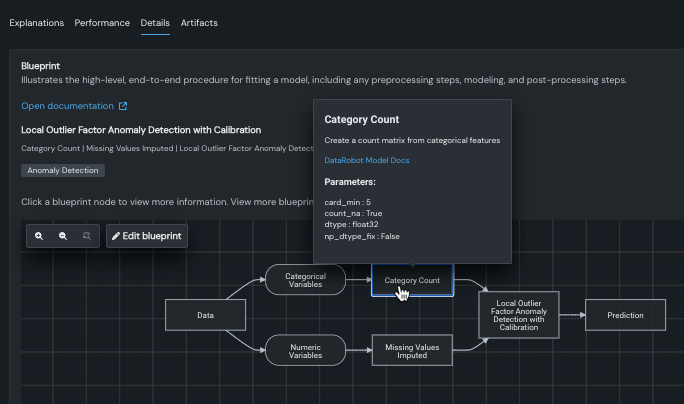Image resolution: width=684 pixels, height=404 pixels.
Task: Click the zoom in magnifier icon
Action: [x=39, y=236]
